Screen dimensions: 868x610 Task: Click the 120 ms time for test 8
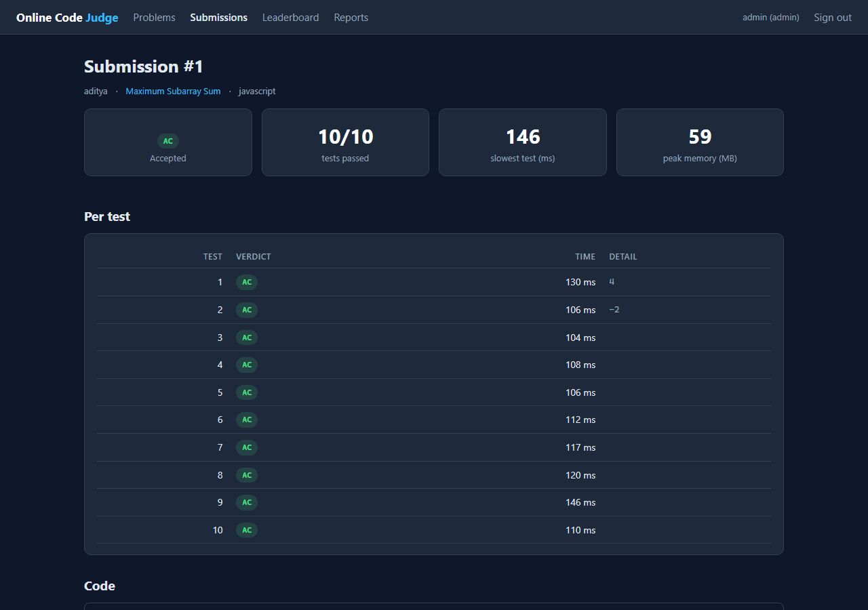point(580,475)
